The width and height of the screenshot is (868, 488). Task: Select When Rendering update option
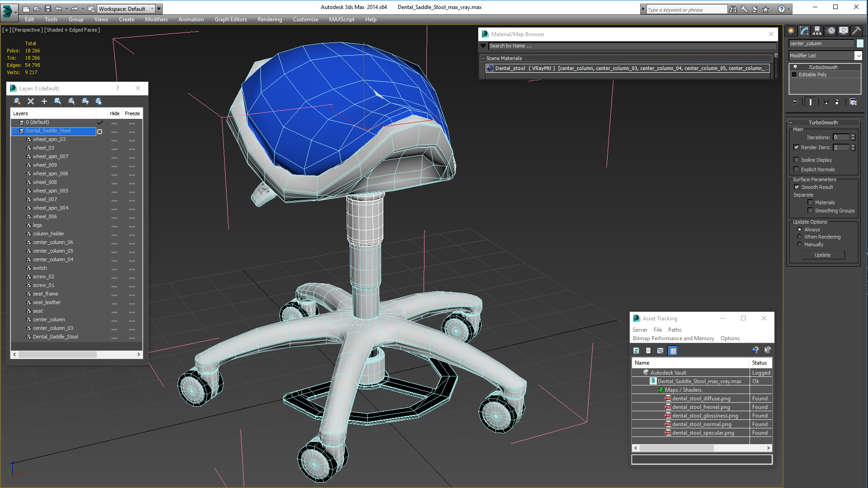coord(799,237)
